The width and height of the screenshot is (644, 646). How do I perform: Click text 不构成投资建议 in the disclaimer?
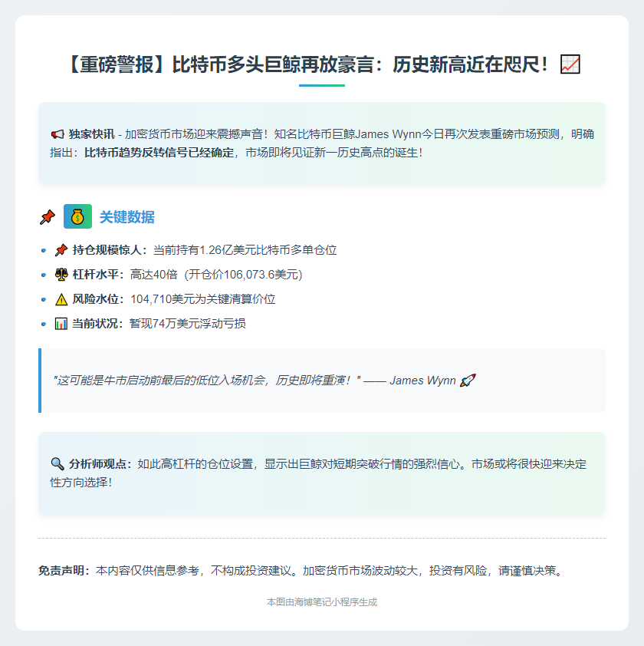(x=251, y=571)
